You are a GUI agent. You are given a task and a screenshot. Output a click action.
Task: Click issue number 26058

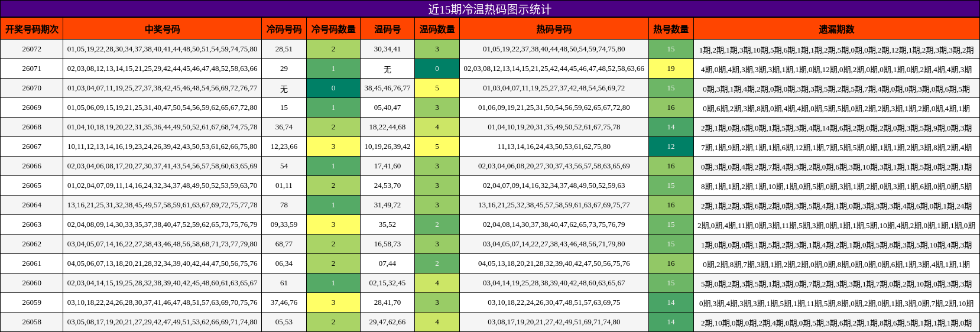pyautogui.click(x=32, y=322)
